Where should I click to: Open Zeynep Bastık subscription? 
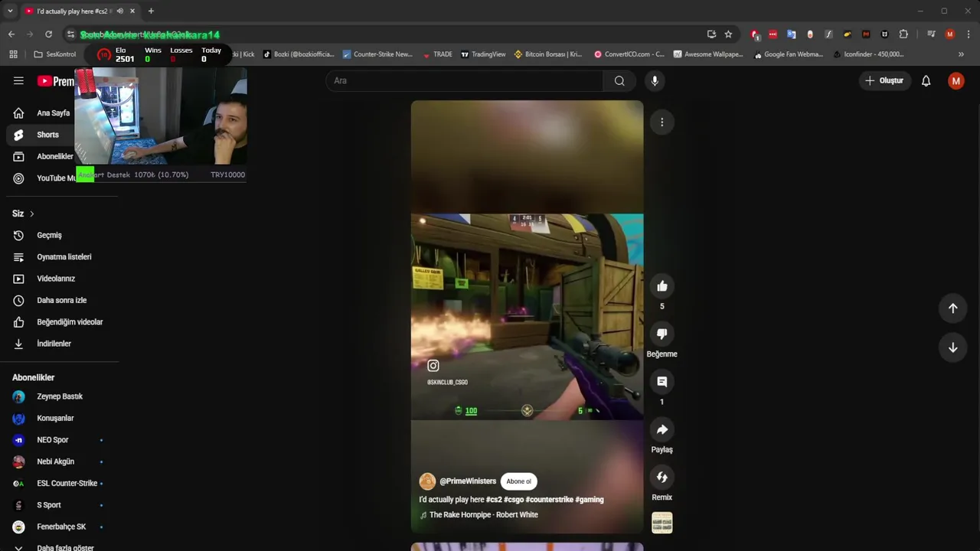point(59,396)
